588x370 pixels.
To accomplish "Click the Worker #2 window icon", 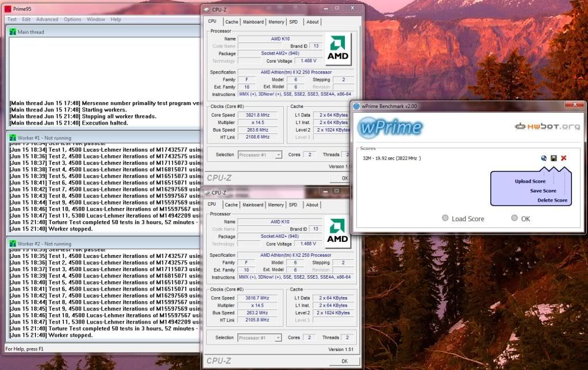I will (x=13, y=244).
